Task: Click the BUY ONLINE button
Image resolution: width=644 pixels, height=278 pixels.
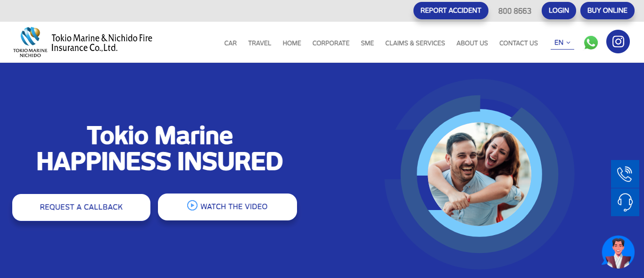Action: [607, 10]
